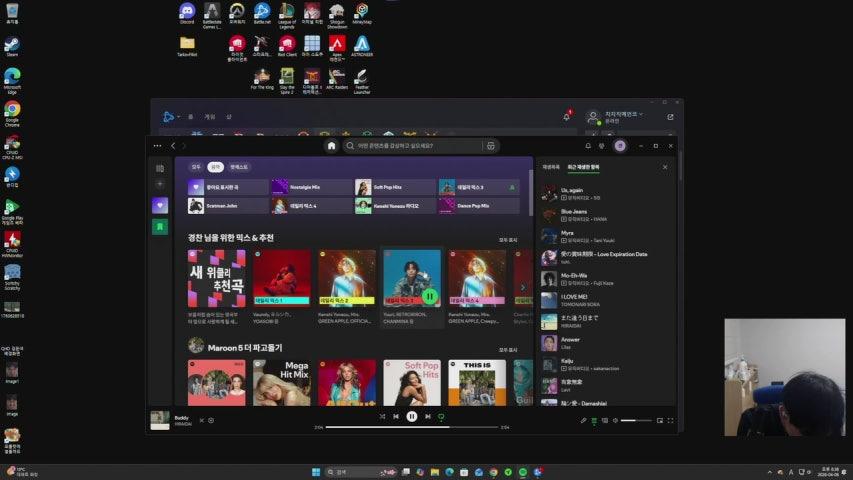This screenshot has height=480, width=853.
Task: Open the Nostalgia Mix shortcut
Action: 310,187
